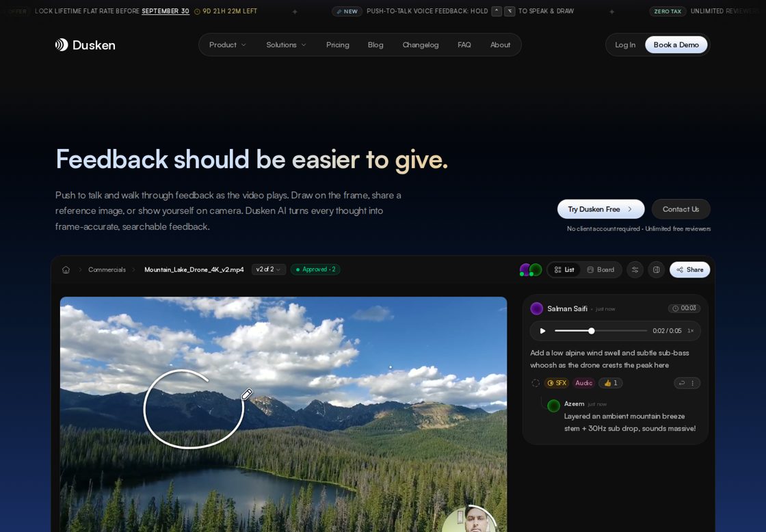Viewport: 766px width, 532px height.
Task: Click the thumbs-up reaction with count 1
Action: tap(611, 383)
